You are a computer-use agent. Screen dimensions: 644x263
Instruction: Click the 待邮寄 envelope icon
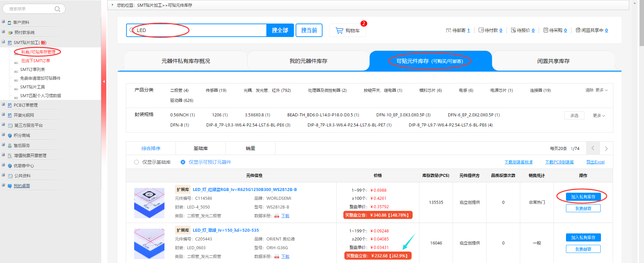[x=448, y=30]
